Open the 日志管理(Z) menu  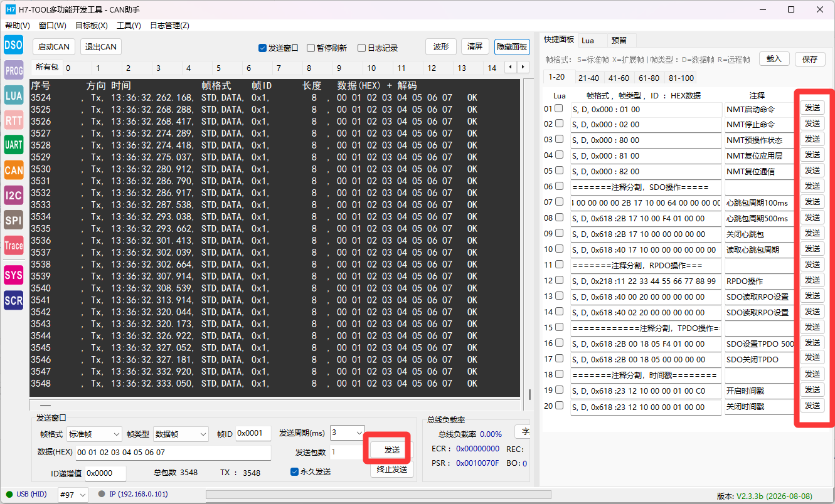(169, 26)
